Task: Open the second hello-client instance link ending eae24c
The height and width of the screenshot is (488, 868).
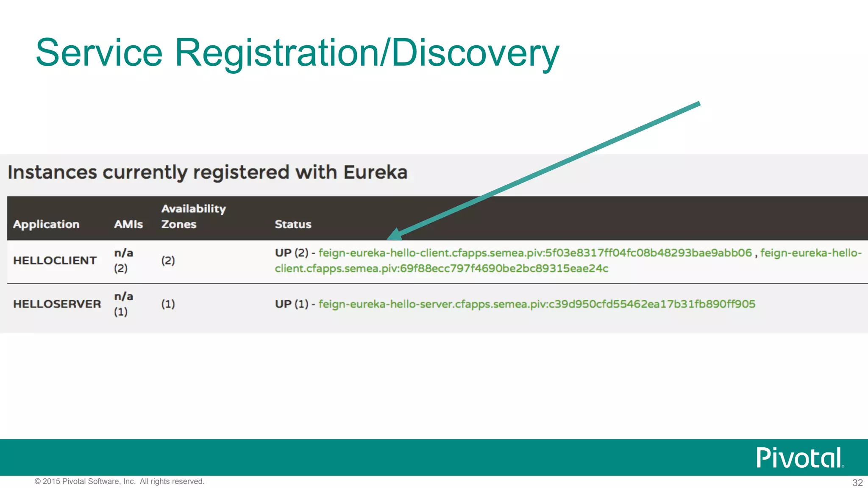Action: (x=441, y=269)
